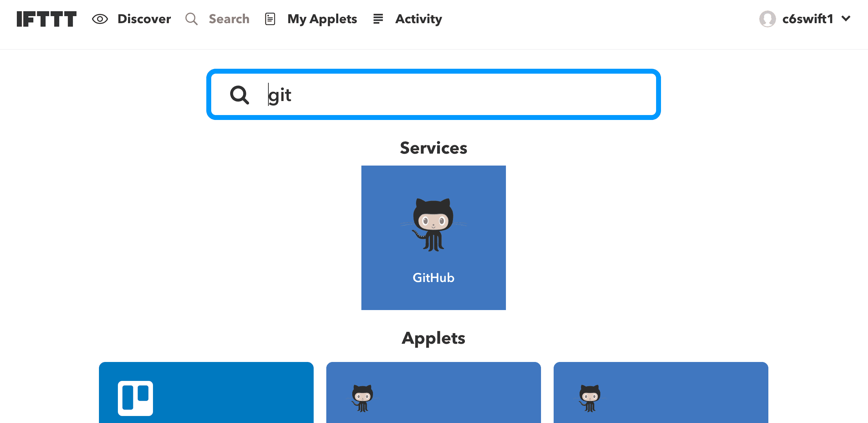This screenshot has height=423, width=868.
Task: Click the Search magnifier icon in navbar
Action: [x=191, y=19]
